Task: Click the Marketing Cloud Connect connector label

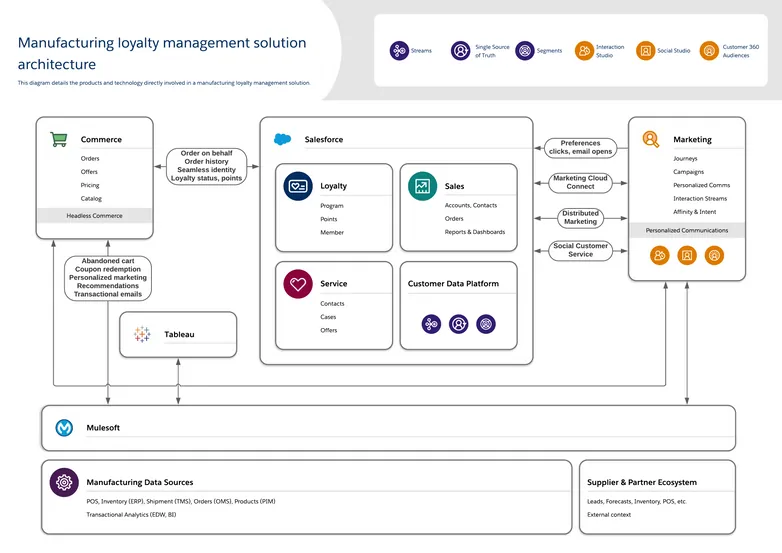Action: [x=580, y=182]
